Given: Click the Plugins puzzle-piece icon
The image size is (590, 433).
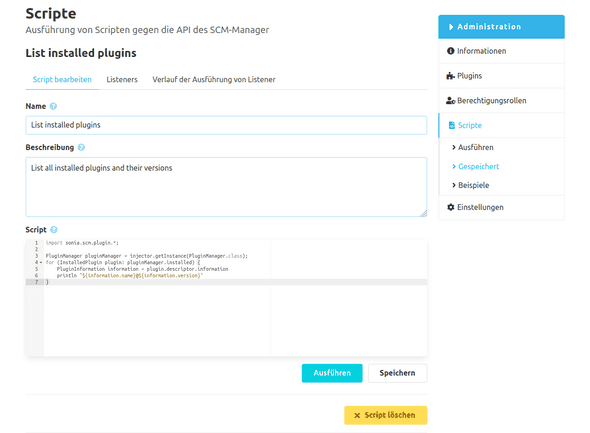Looking at the screenshot, I should pos(450,76).
